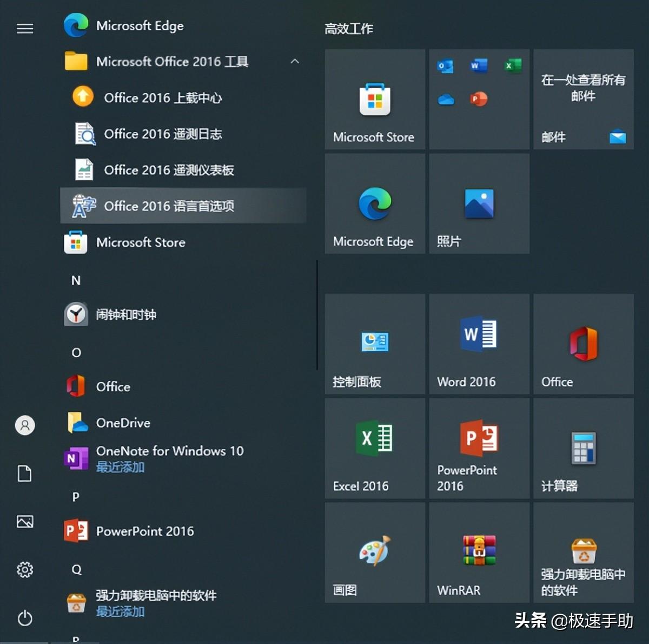Image resolution: width=649 pixels, height=644 pixels.
Task: Launch the 画图 paint tile
Action: pyautogui.click(x=374, y=552)
